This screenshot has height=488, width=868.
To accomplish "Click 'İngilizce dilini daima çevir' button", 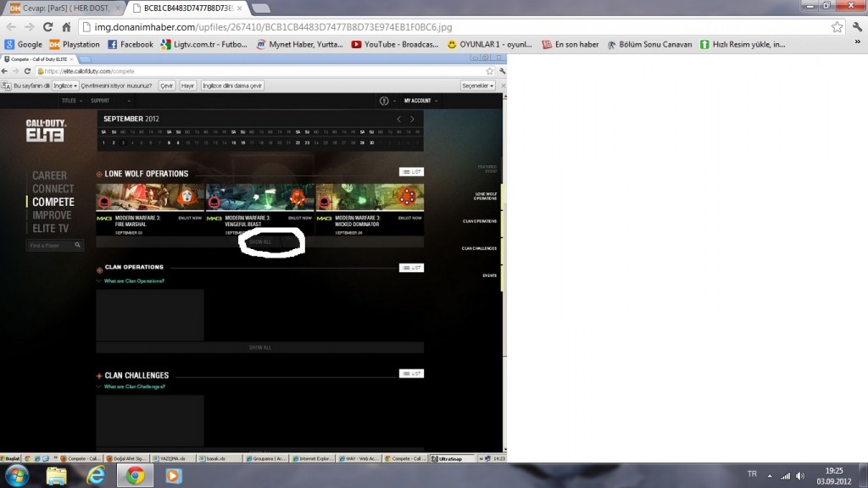I will [x=232, y=86].
